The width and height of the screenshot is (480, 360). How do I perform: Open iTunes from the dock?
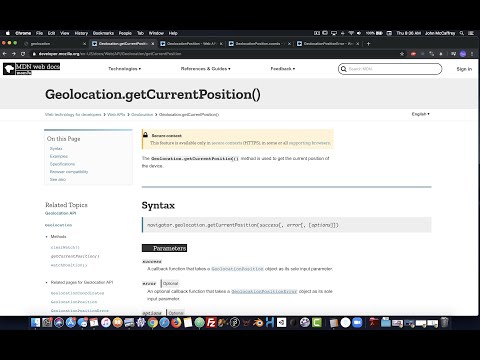pos(106,322)
